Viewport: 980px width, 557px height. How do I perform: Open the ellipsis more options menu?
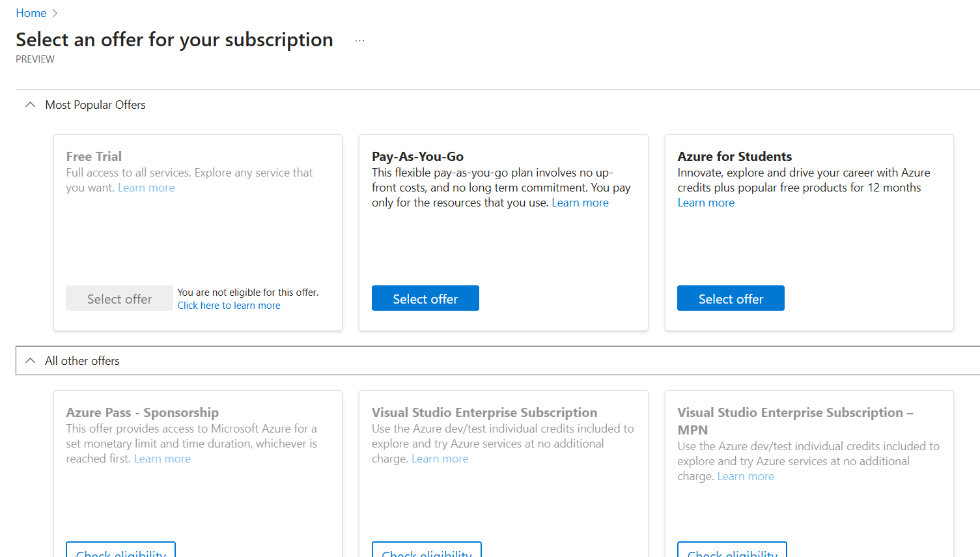tap(359, 40)
